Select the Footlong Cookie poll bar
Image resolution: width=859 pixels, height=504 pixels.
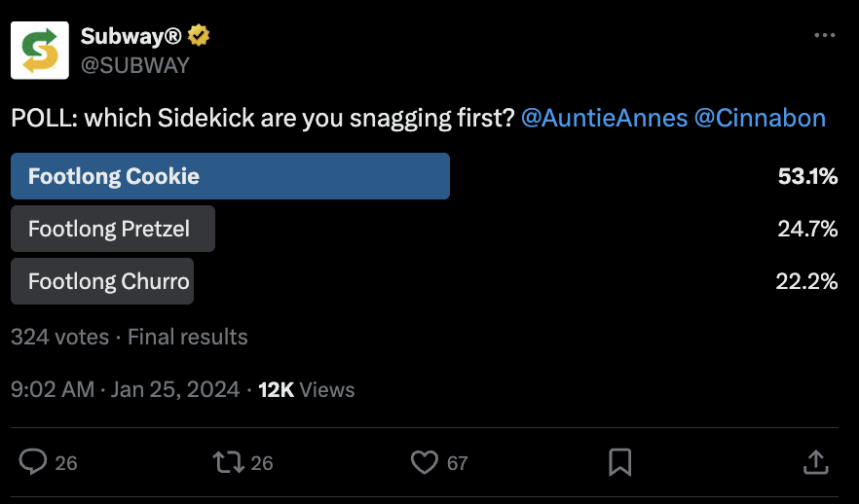click(x=230, y=176)
